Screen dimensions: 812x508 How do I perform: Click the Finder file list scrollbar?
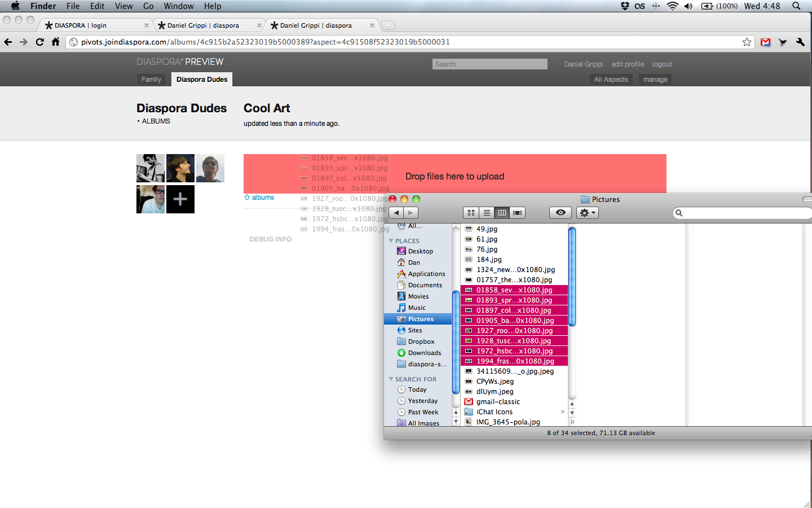click(572, 277)
